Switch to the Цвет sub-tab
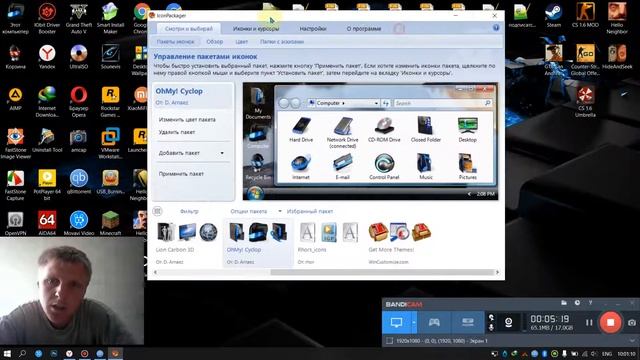Image resolution: width=640 pixels, height=360 pixels. pos(241,42)
